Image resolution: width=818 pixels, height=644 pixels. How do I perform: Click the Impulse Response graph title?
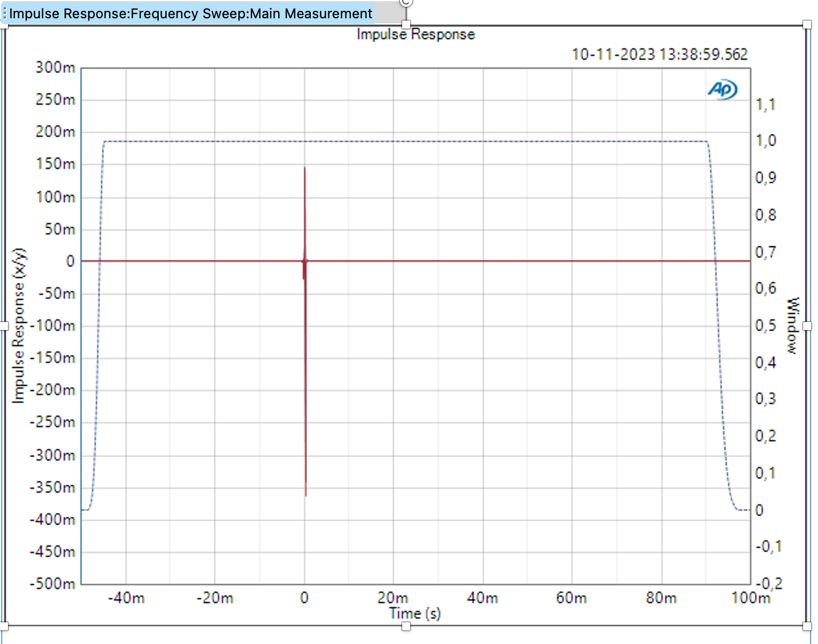click(x=415, y=34)
